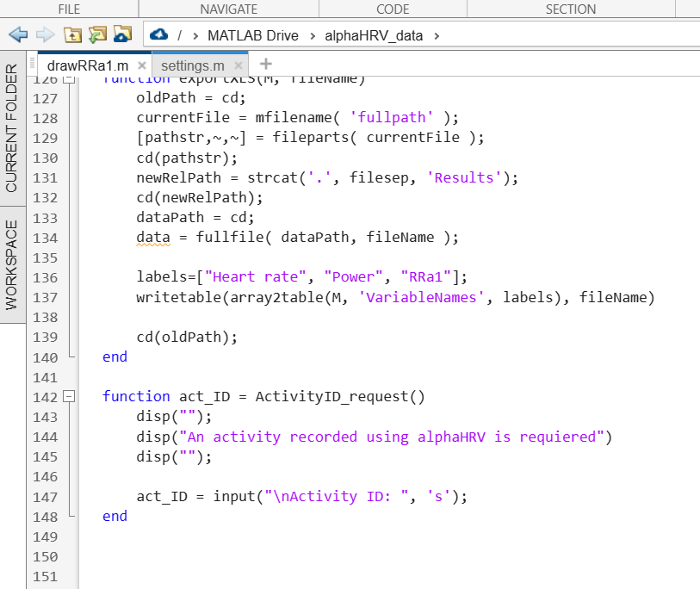Go up one folder level
The width and height of the screenshot is (700, 589).
click(x=72, y=34)
